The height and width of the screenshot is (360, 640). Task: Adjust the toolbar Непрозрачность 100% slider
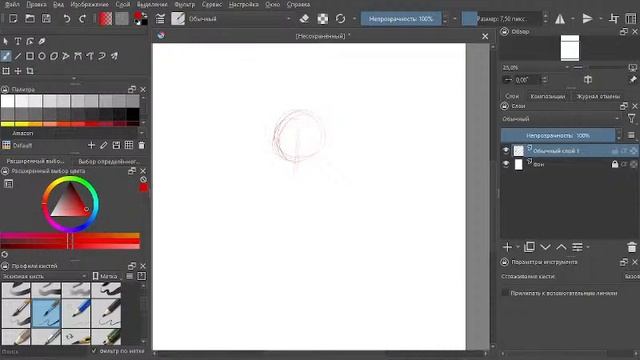(x=401, y=19)
